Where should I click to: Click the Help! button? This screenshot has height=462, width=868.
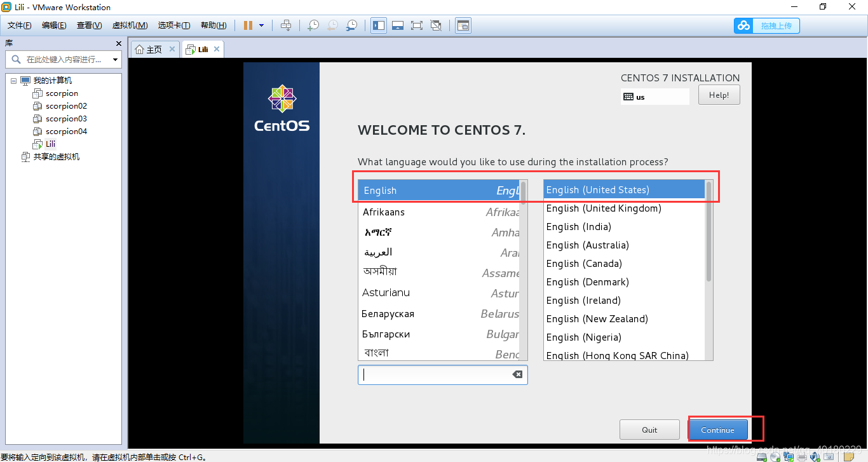tap(719, 95)
